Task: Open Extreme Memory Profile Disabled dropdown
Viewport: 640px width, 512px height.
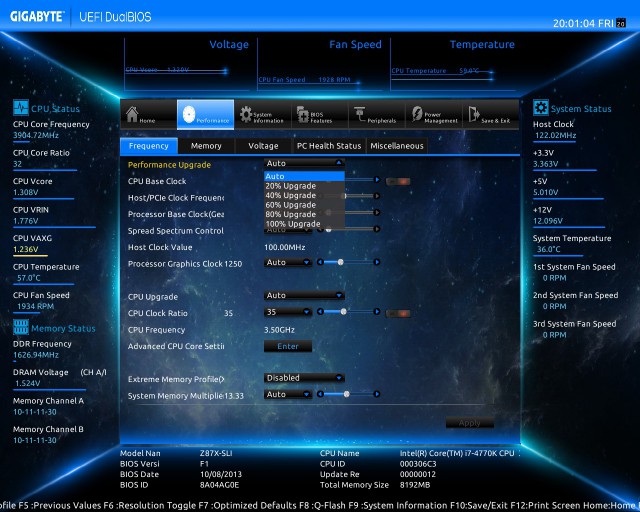Action: pyautogui.click(x=304, y=378)
